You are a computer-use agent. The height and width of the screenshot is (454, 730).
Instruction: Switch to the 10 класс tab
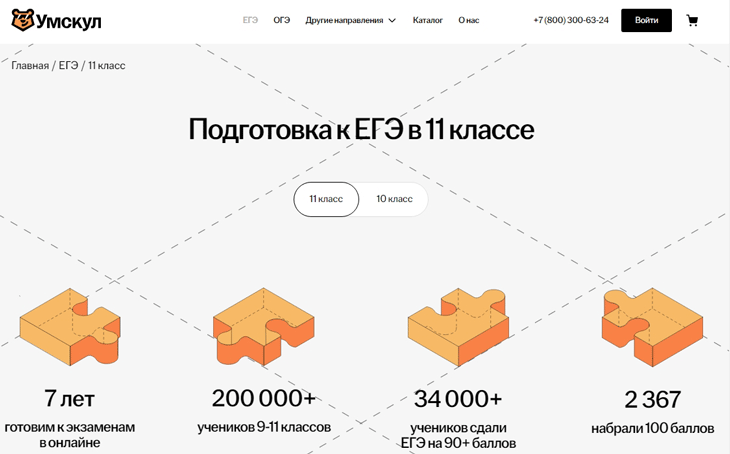coord(394,199)
